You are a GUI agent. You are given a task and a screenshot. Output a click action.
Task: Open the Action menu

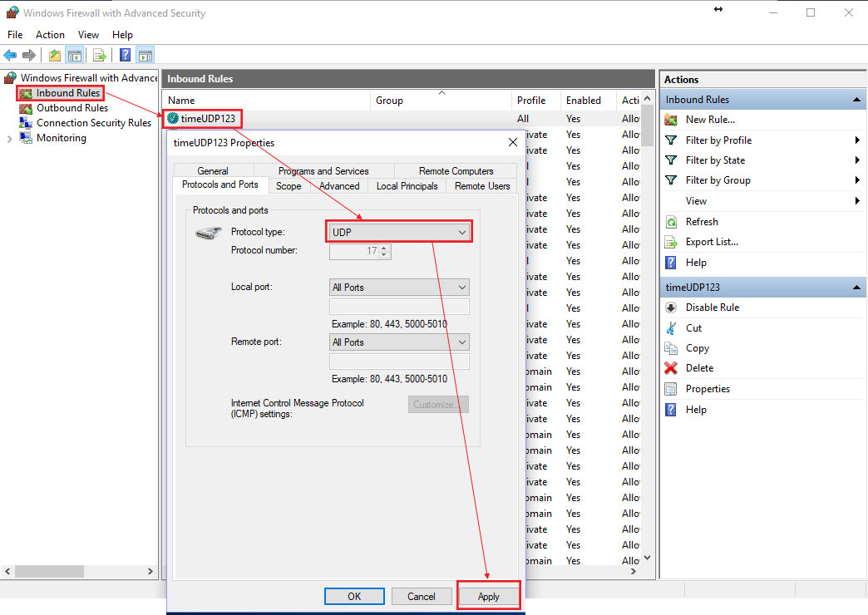tap(50, 34)
